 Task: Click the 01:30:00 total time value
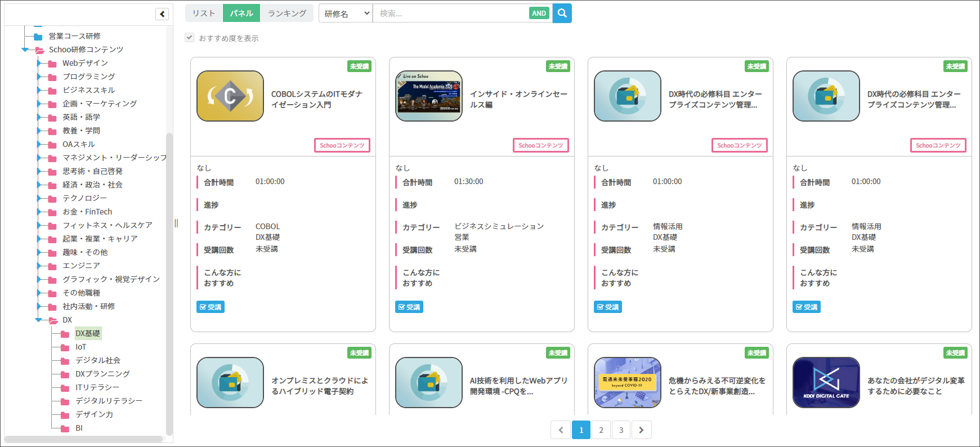(x=469, y=181)
